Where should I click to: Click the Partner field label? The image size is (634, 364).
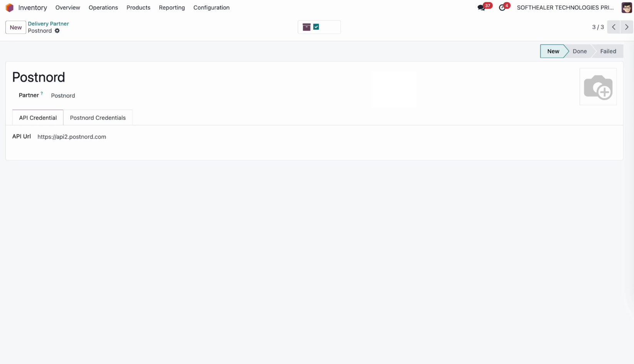pos(29,95)
